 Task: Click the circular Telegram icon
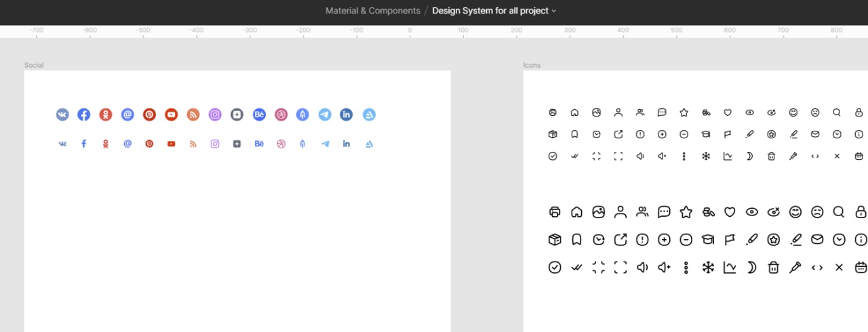click(325, 115)
